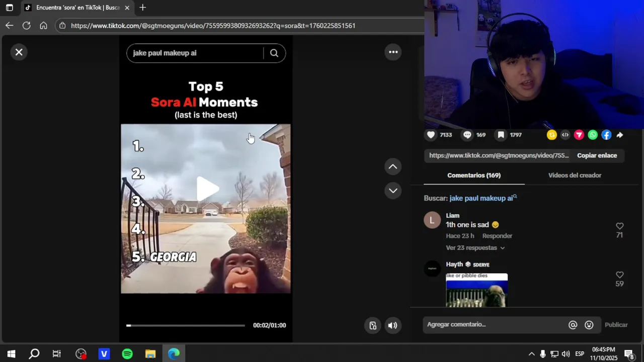Screen dimensions: 644x362
Task: Go back with the browser back arrow
Action: click(10, 26)
